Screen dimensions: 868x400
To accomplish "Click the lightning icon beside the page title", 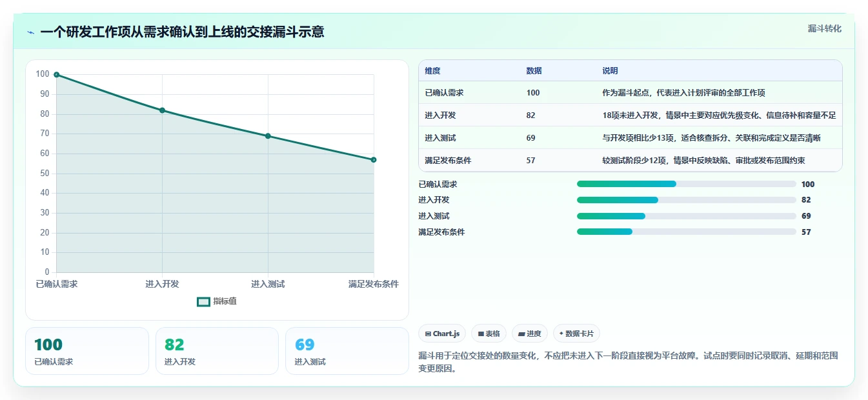I will (x=30, y=32).
